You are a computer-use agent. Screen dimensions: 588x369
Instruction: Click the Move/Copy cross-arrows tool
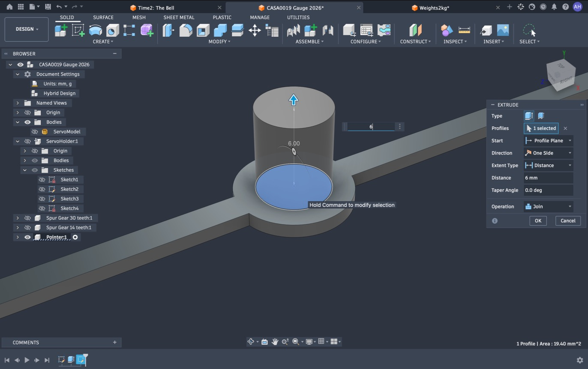point(255,30)
